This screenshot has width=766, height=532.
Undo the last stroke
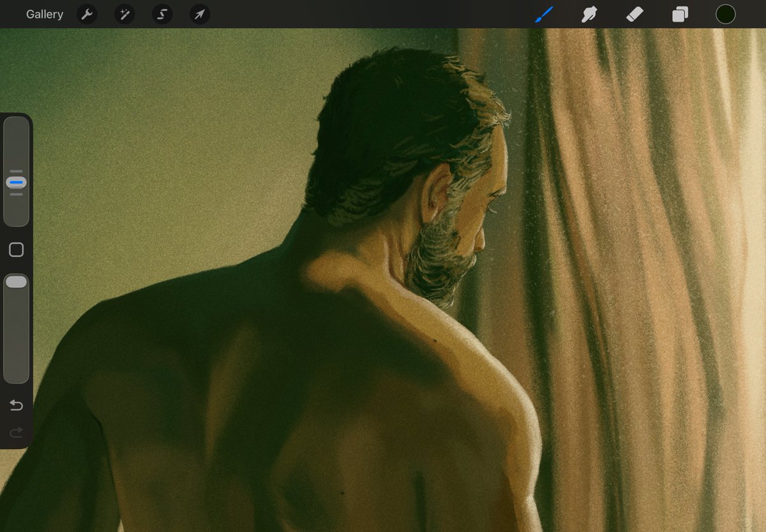click(16, 406)
